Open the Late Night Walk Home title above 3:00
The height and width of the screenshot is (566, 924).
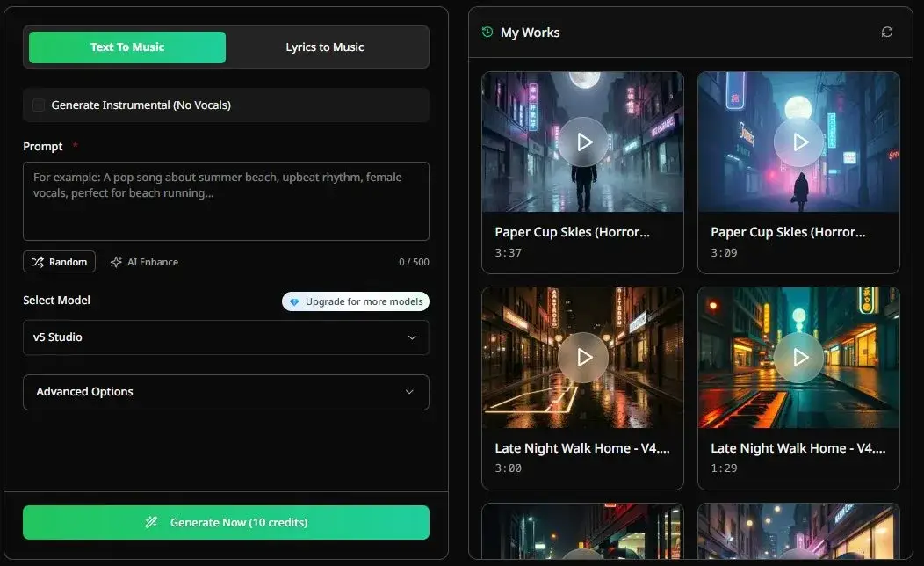tap(582, 448)
